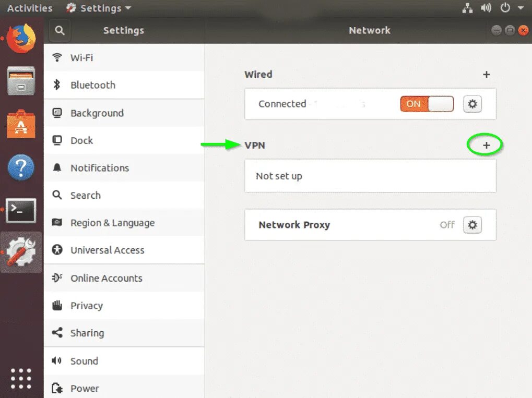Click the volume icon in top bar

tap(486, 8)
